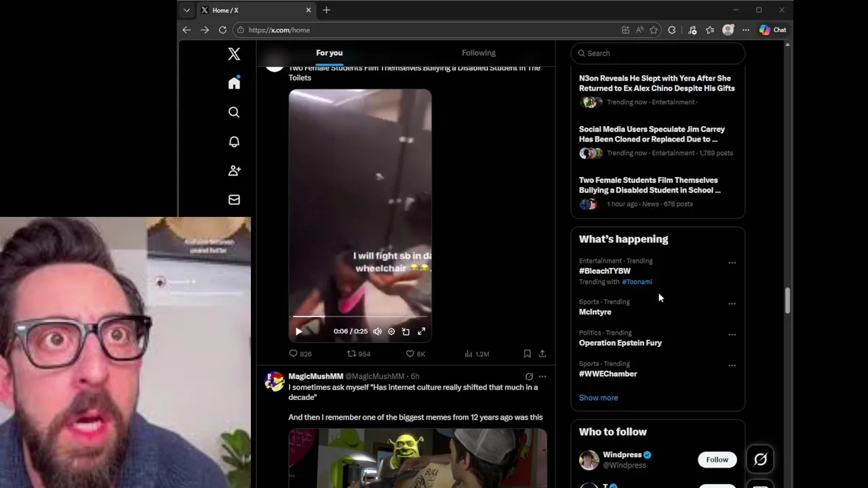
Task: Open #WWEChamber trend
Action: point(608,374)
